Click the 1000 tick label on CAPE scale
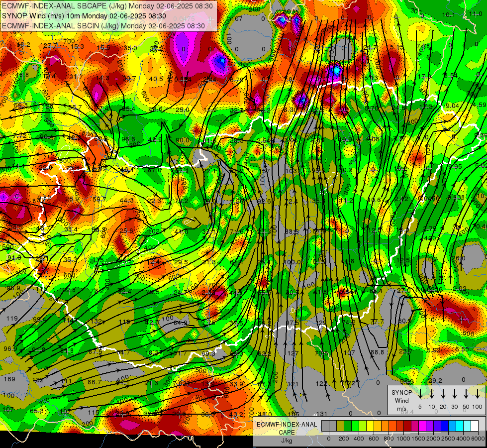Image resolution: width=487 pixels, height=448 pixels. 403,439
